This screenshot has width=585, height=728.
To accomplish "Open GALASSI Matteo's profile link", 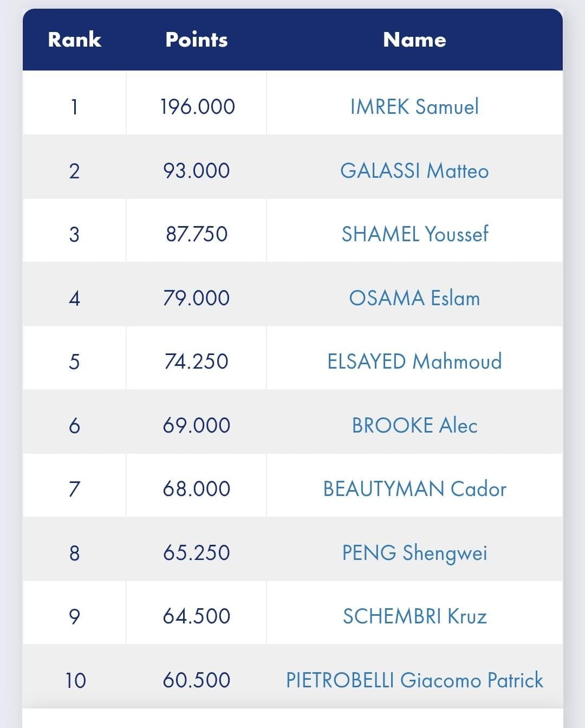I will [x=414, y=170].
